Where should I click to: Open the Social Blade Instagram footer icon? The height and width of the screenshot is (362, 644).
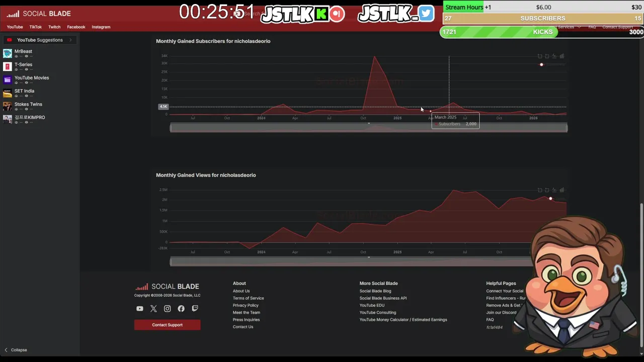pyautogui.click(x=167, y=309)
